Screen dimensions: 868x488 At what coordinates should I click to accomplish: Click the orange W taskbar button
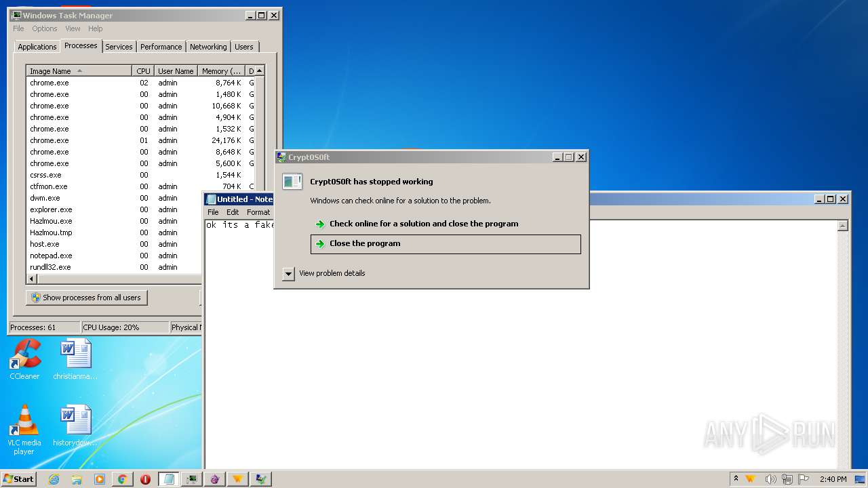[238, 479]
